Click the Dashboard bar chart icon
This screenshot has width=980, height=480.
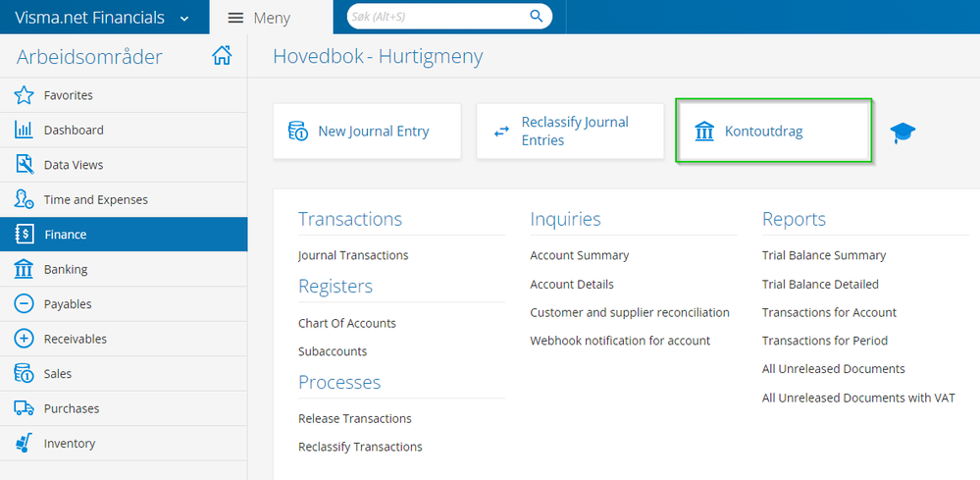point(24,130)
